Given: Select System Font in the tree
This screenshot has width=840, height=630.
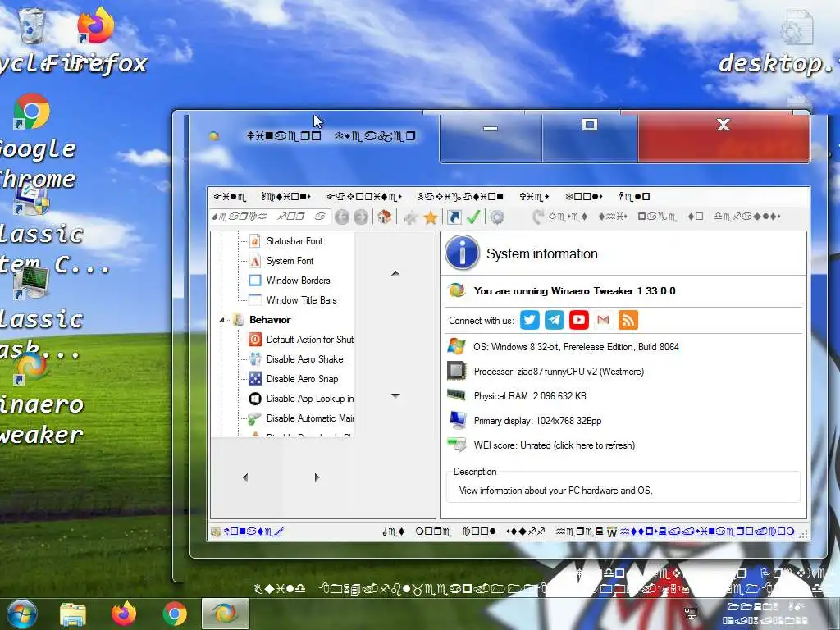Looking at the screenshot, I should [x=290, y=261].
